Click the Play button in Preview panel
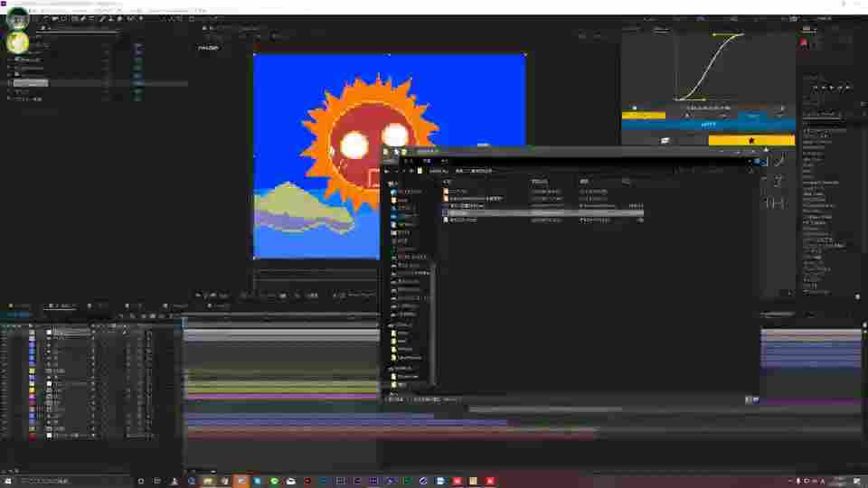The height and width of the screenshot is (488, 868). (831, 88)
